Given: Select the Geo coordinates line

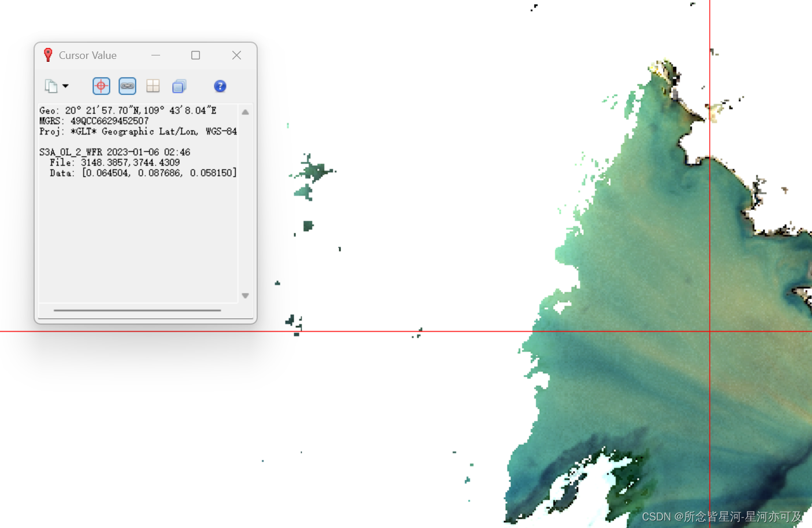Looking at the screenshot, I should (128, 110).
